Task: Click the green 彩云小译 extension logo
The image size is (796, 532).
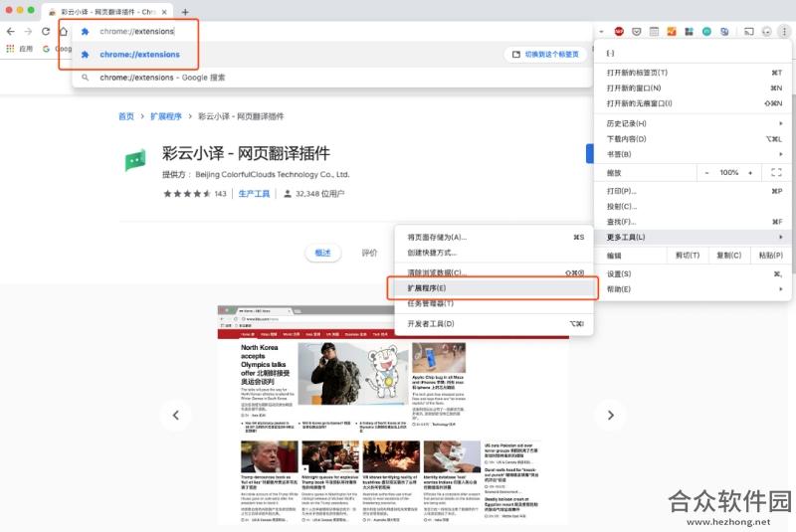Action: tap(135, 160)
